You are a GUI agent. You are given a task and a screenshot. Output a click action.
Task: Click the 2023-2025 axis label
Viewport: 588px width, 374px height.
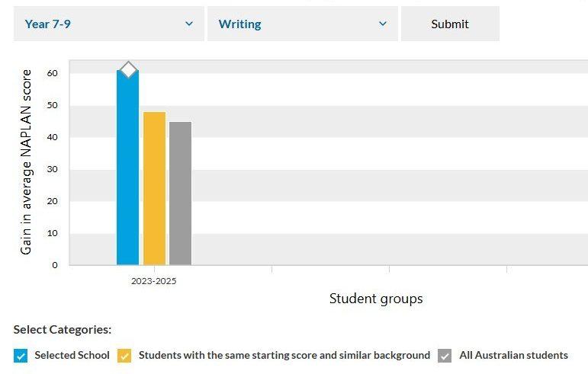pyautogui.click(x=154, y=281)
